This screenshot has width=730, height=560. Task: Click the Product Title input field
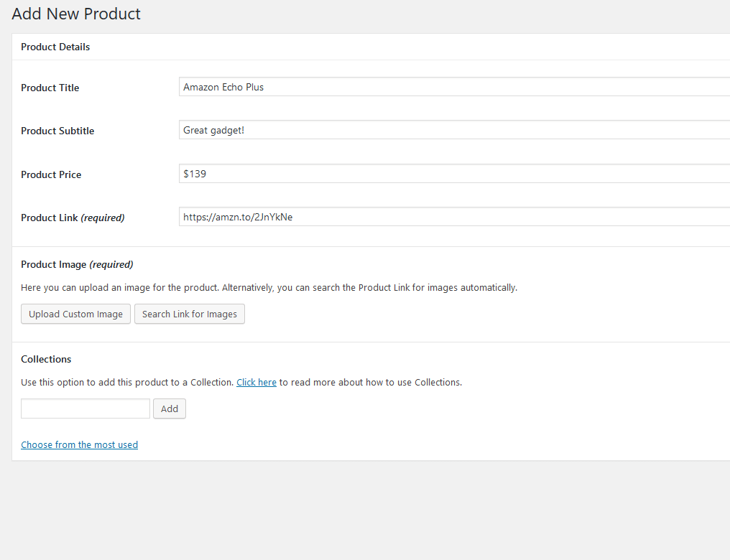point(454,87)
